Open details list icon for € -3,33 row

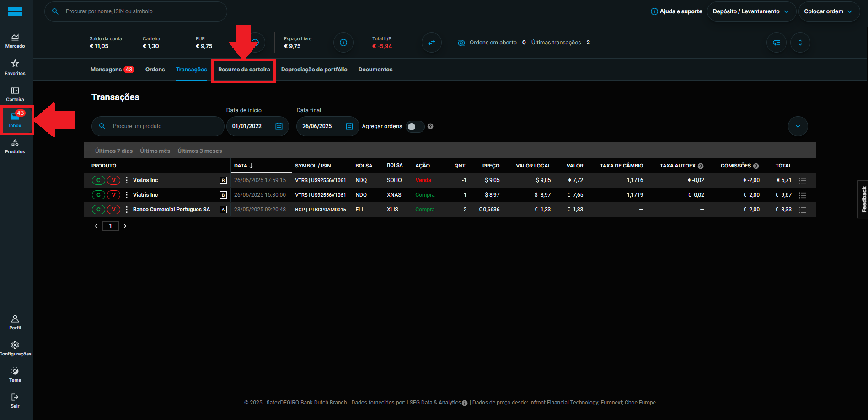(803, 210)
